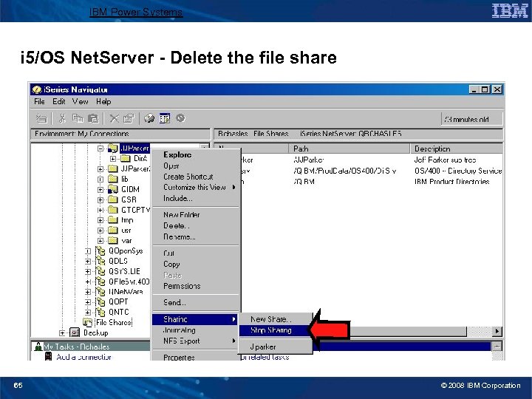
Task: Expand the GSR folder node
Action: click(x=100, y=199)
